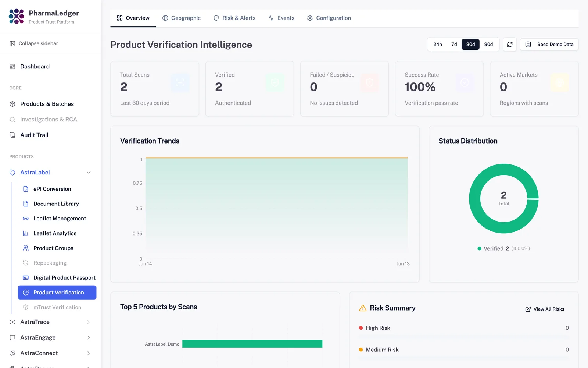
Task: Collapse the AstraLabel section chevron
Action: coord(89,173)
